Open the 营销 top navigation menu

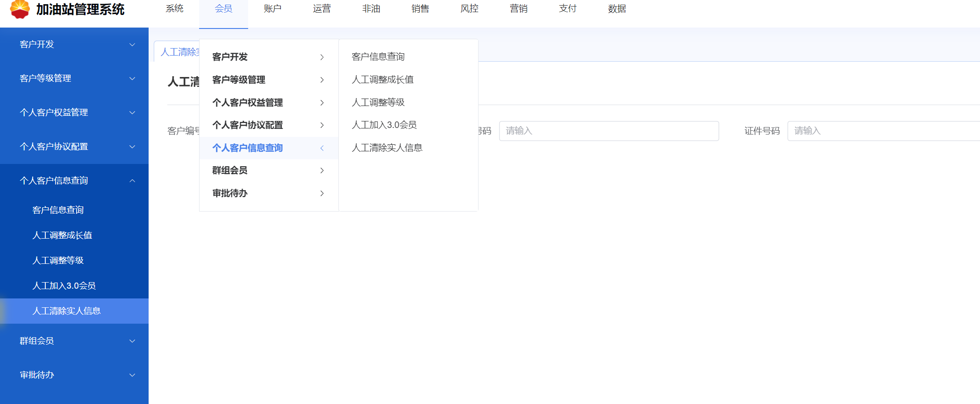point(518,9)
